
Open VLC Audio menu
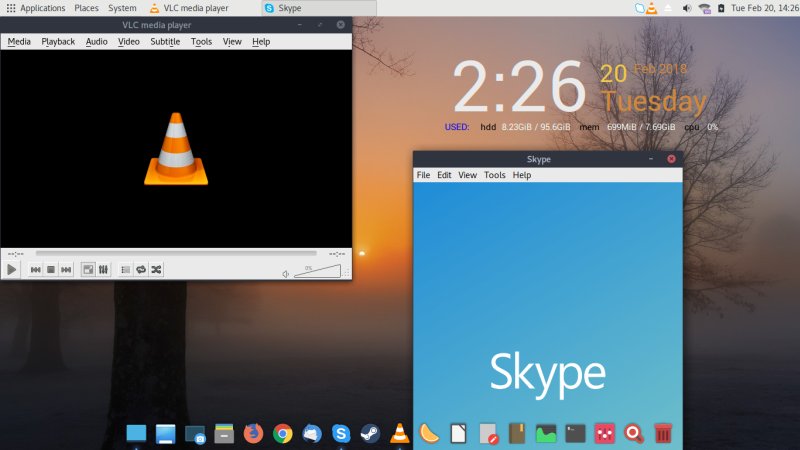(x=96, y=41)
